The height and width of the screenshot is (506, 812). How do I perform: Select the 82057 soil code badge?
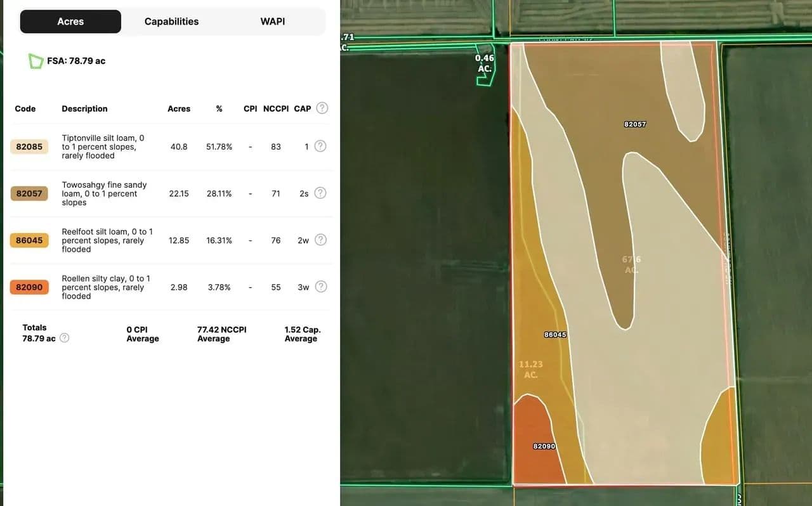coord(29,193)
